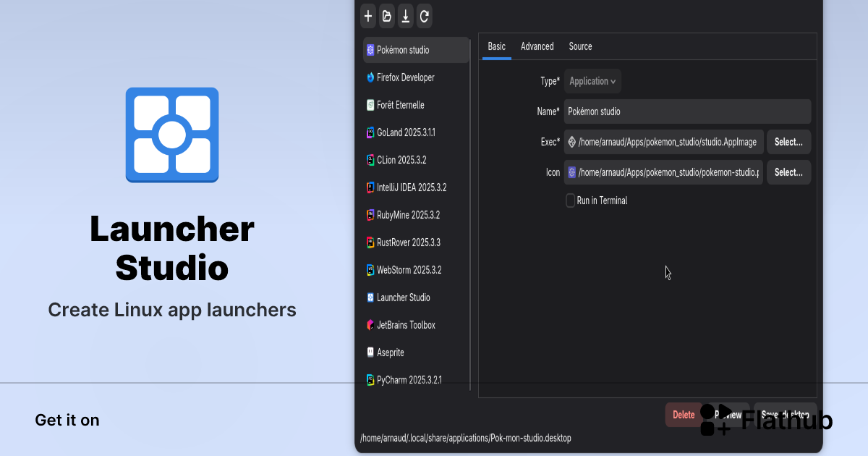This screenshot has height=456, width=868.
Task: Click the red Delete button
Action: 683,415
